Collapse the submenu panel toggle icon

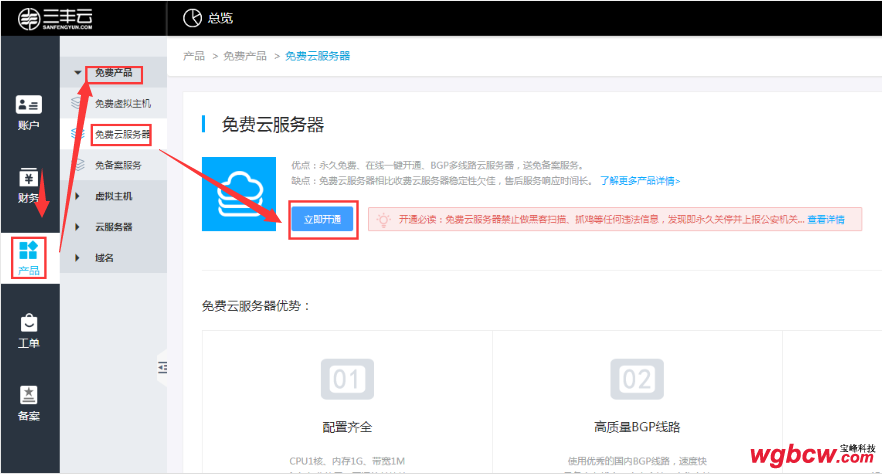tap(163, 368)
